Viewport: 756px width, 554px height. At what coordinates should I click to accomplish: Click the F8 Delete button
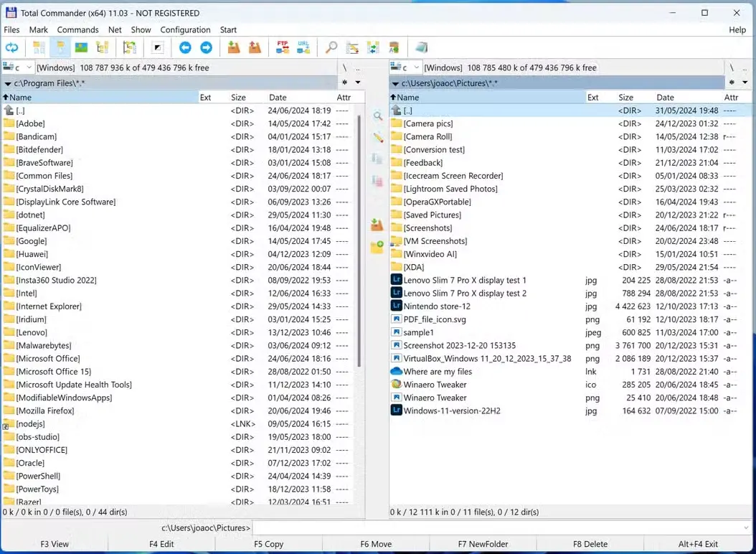point(590,544)
